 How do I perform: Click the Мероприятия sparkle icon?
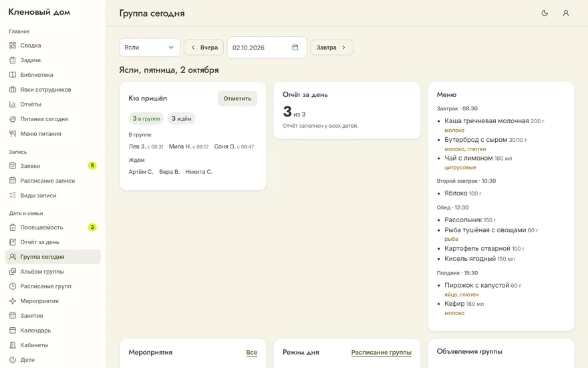[13, 301]
